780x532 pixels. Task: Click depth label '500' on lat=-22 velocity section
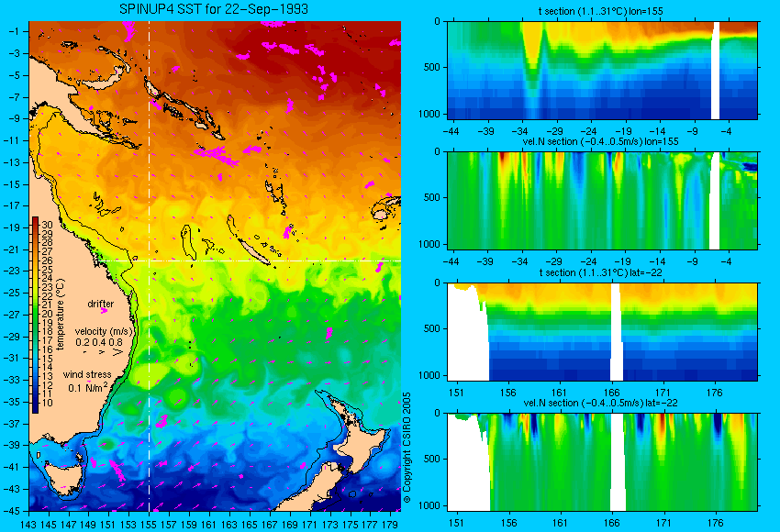tap(432, 459)
